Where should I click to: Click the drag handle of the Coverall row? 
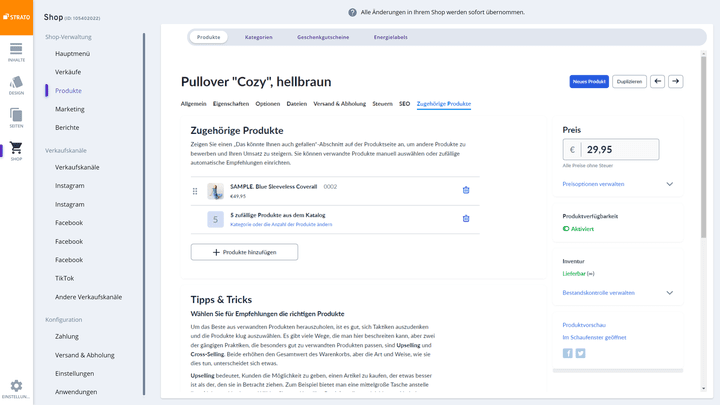(x=195, y=191)
